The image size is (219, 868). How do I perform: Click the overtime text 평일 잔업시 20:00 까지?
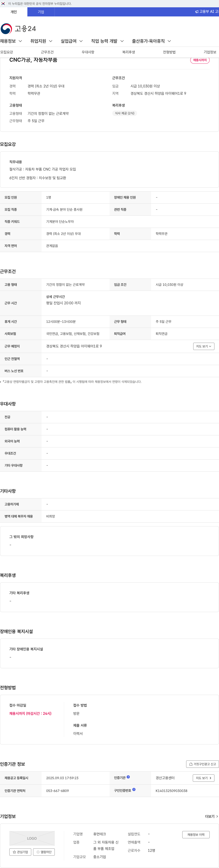point(63,303)
